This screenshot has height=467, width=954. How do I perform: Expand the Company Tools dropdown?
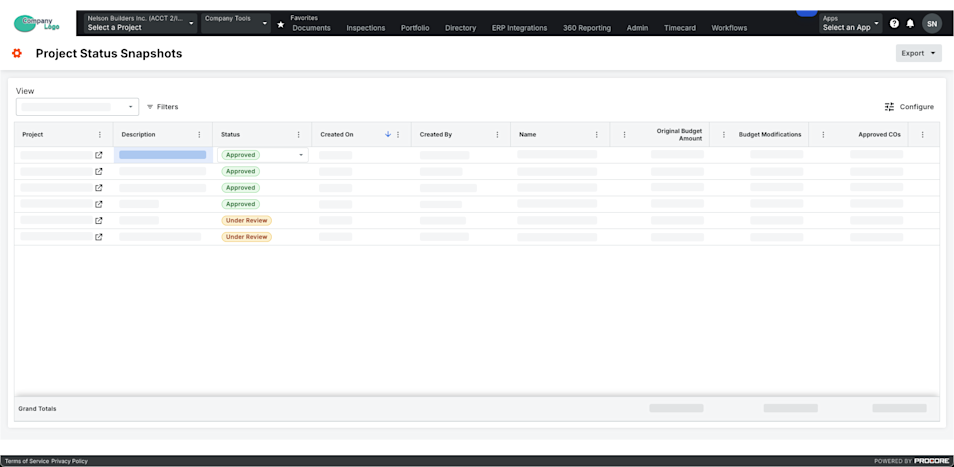236,23
